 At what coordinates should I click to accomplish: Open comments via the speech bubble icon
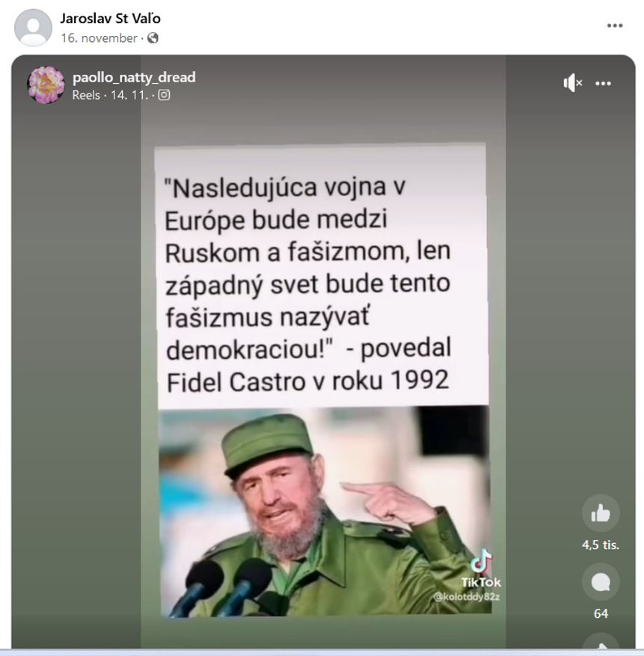pyautogui.click(x=601, y=582)
